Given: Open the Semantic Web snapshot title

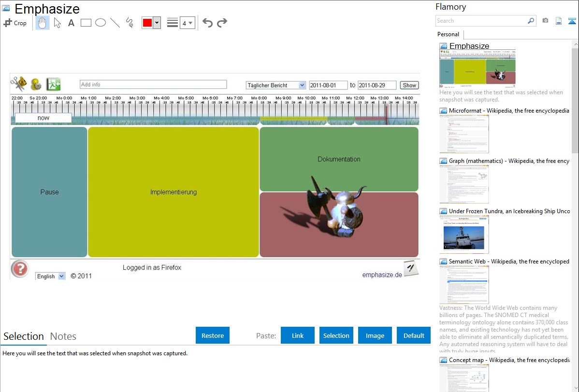Looking at the screenshot, I should (x=509, y=261).
